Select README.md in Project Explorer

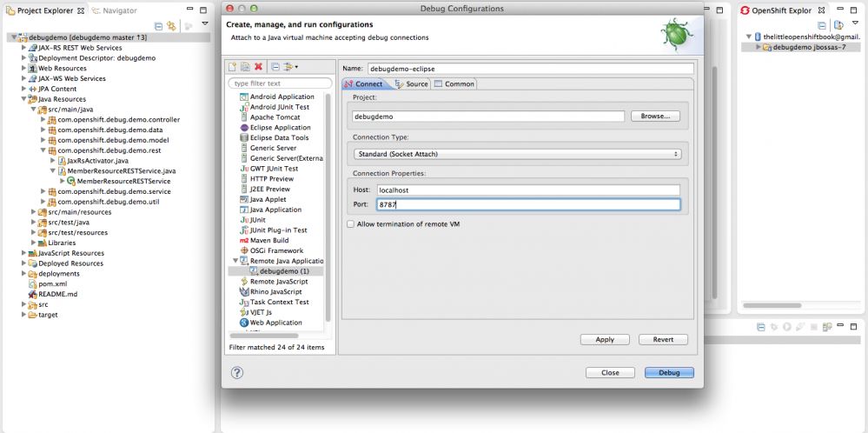tap(53, 294)
